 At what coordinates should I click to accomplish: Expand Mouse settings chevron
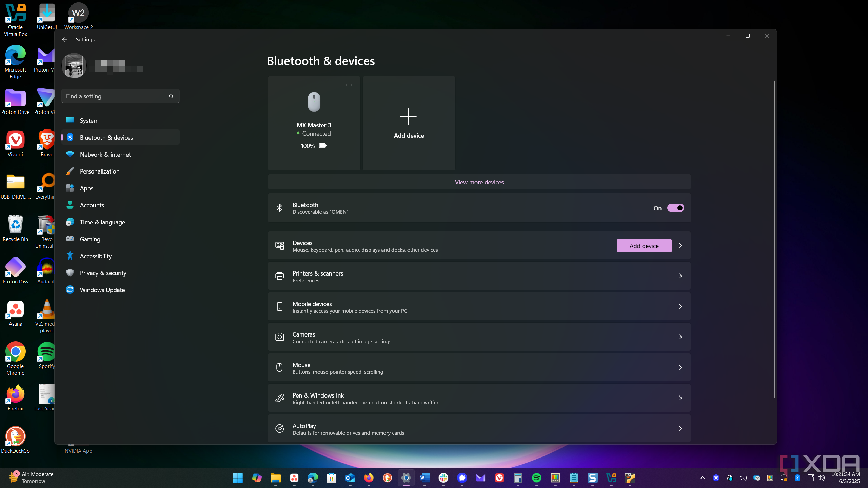(x=680, y=368)
